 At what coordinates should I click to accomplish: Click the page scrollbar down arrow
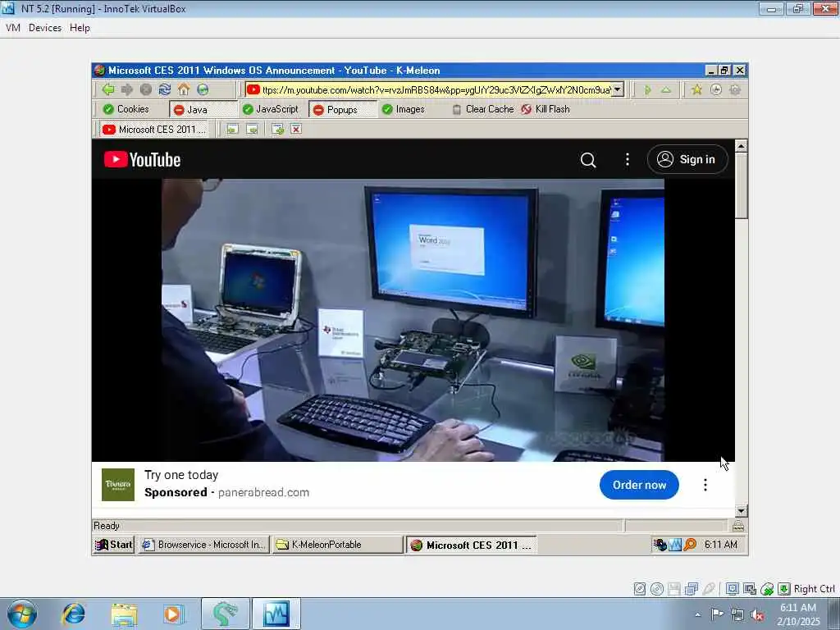[x=741, y=511]
